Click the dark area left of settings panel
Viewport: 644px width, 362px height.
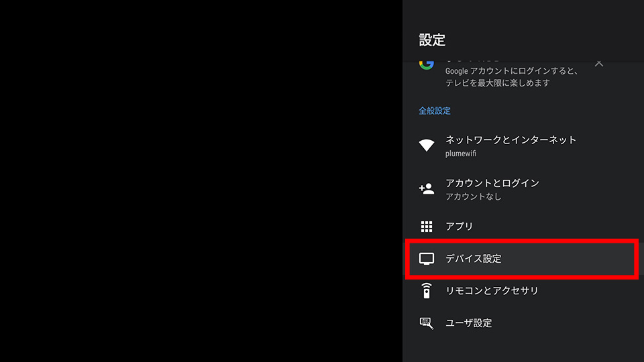[x=201, y=181]
